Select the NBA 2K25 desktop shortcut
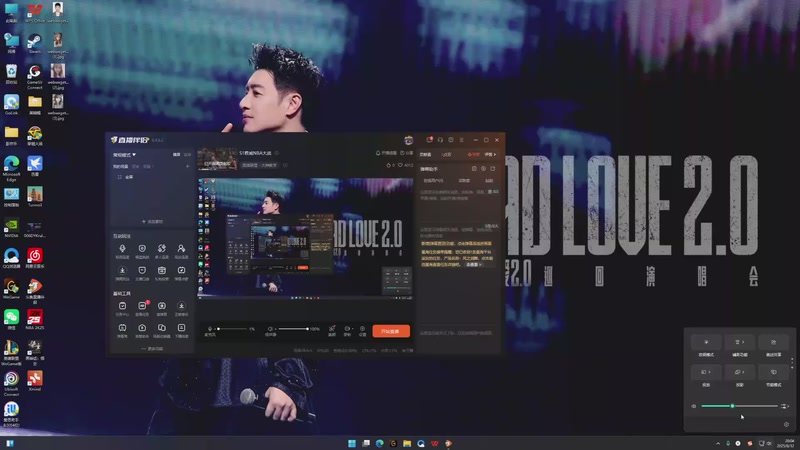The width and height of the screenshot is (800, 450). (35, 319)
